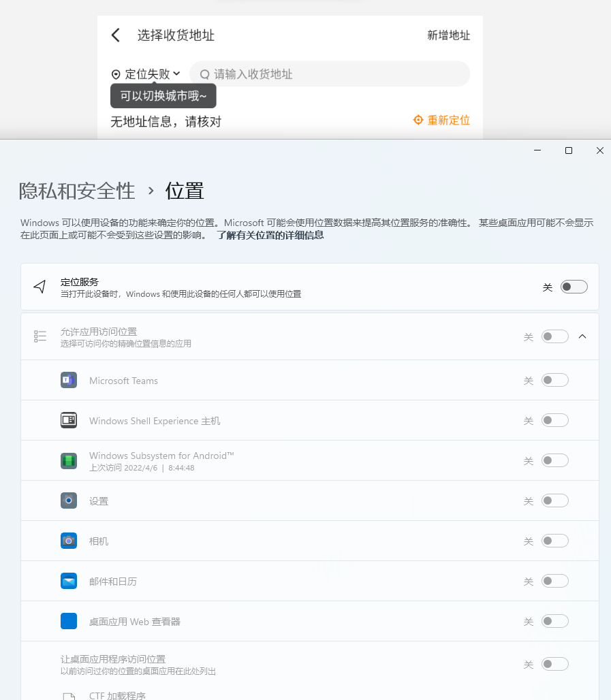Click the 请输入收货地址 search field
Viewport: 611px width, 700px height.
click(330, 74)
